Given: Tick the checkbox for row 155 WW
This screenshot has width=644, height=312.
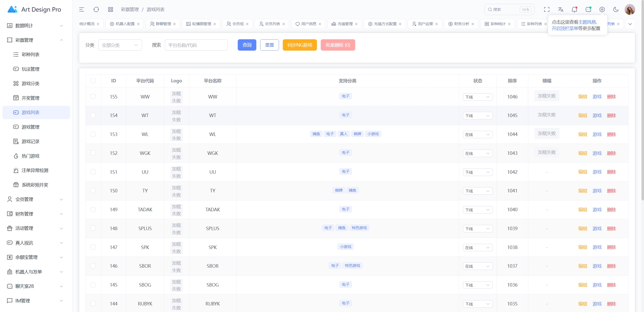Looking at the screenshot, I should coord(93,96).
